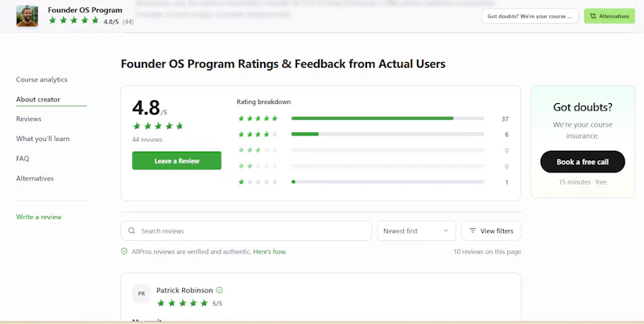Filter by the five-star rating row stars
This screenshot has height=324, width=644.
pos(258,118)
